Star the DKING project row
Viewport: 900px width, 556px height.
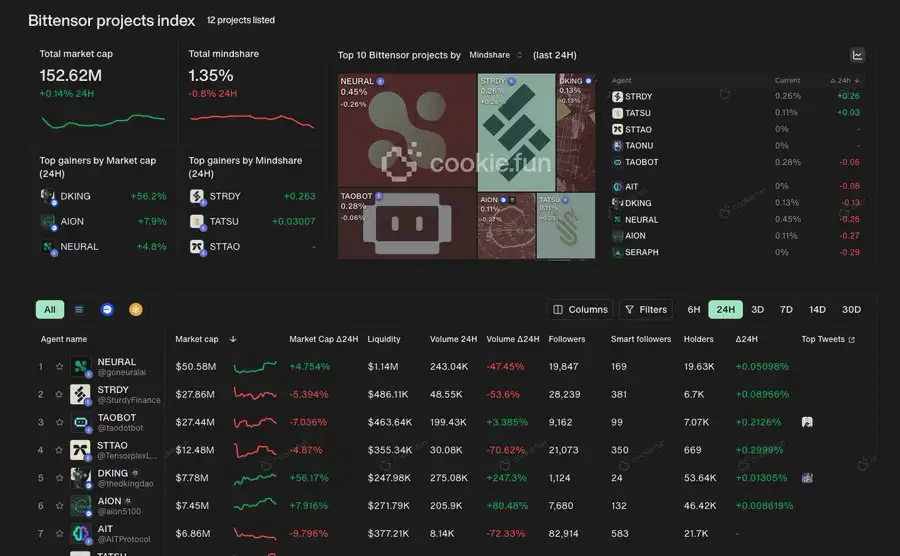(59, 477)
